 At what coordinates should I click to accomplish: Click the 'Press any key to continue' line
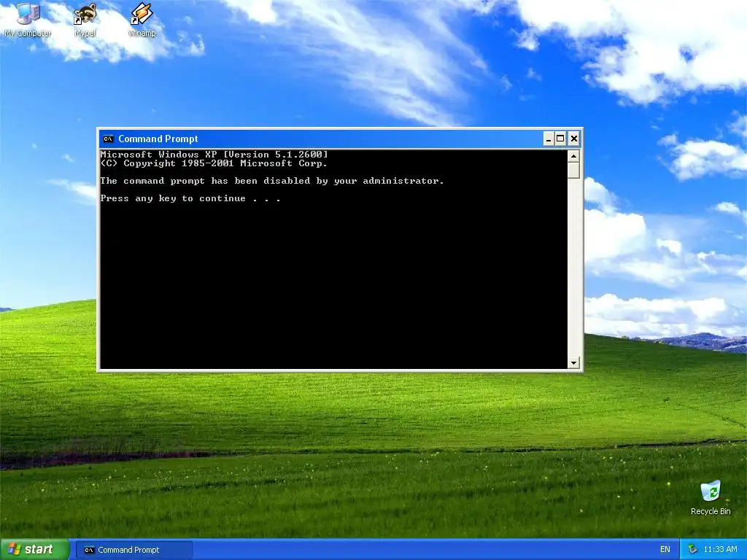tap(190, 198)
